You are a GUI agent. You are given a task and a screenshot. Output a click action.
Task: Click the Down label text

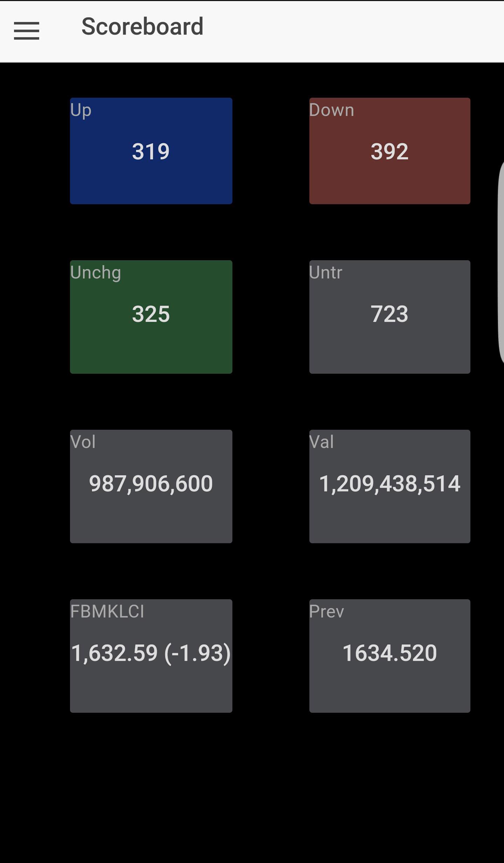tap(331, 110)
